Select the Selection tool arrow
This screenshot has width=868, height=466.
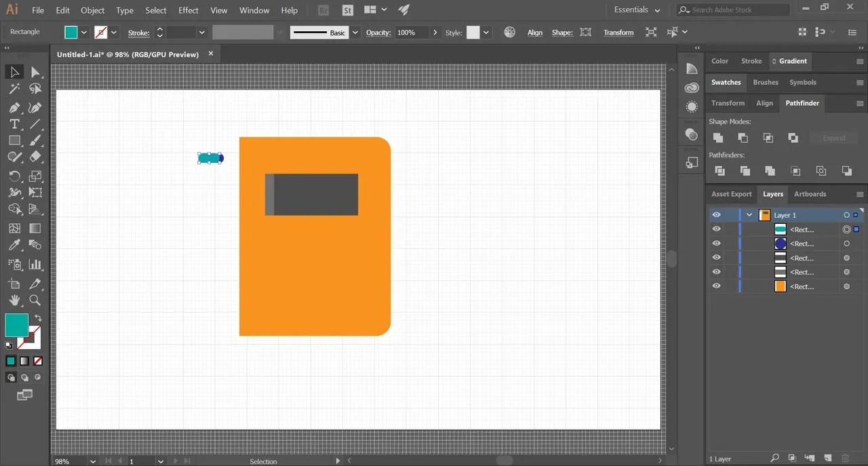(x=14, y=72)
